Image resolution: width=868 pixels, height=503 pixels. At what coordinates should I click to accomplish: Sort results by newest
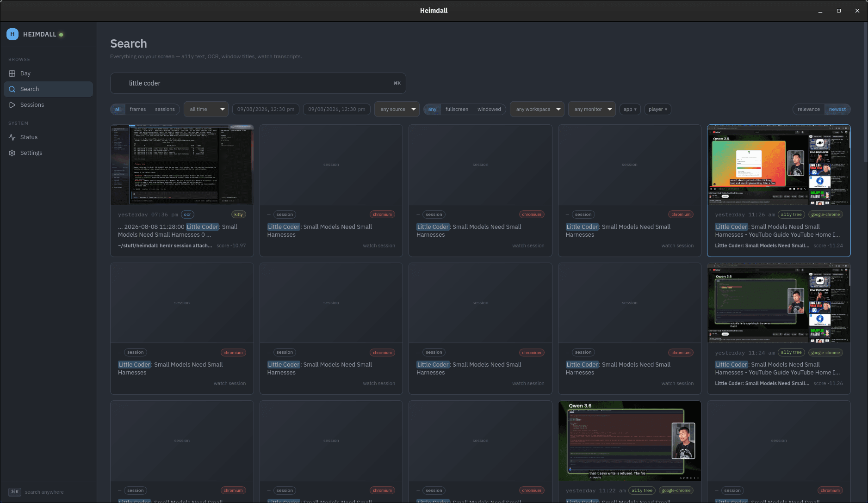837,110
